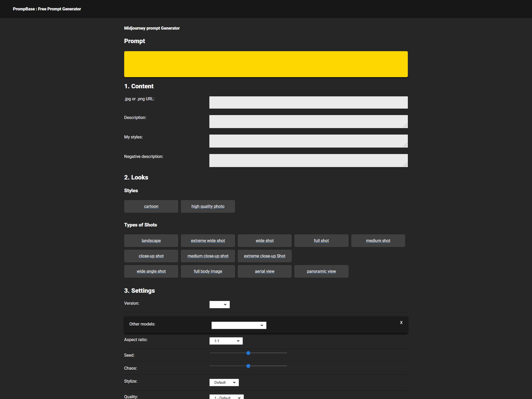532x399 pixels.
Task: Click the Negative description text area
Action: [309, 161]
